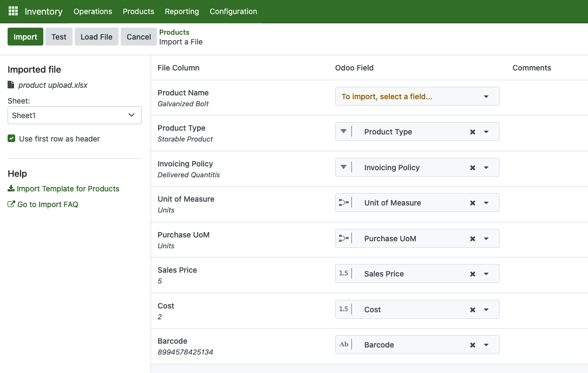588x373 pixels.
Task: Open the Barcode field dropdown arrow
Action: pos(486,345)
